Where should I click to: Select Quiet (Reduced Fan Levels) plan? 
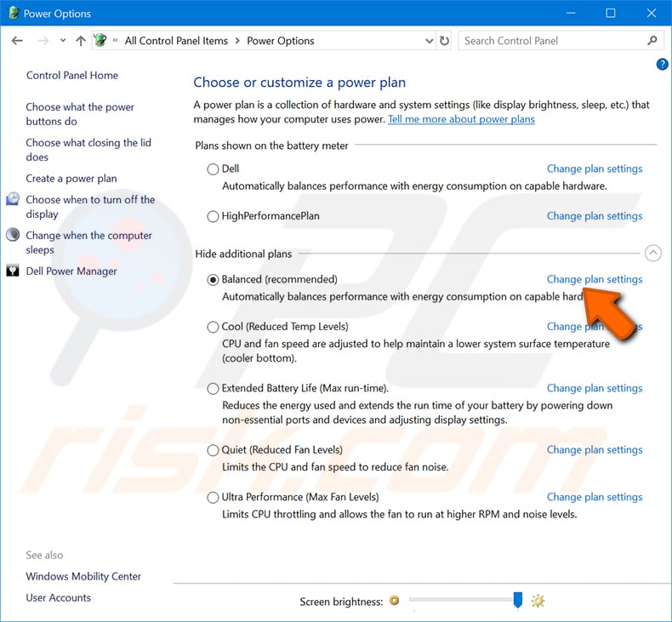point(213,450)
